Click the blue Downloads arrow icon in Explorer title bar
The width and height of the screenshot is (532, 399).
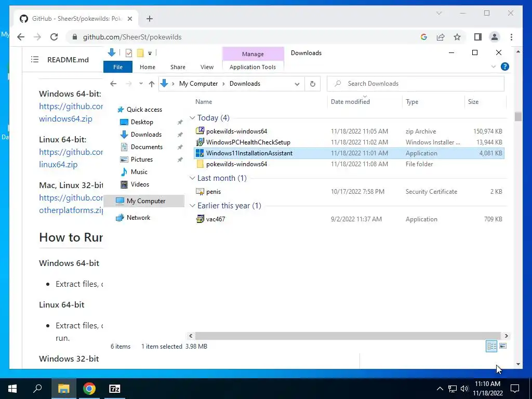click(x=112, y=52)
